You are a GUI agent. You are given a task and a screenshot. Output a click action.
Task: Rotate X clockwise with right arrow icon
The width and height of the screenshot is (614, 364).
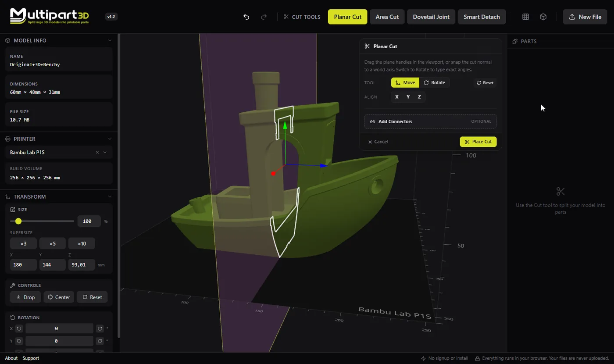[100, 328]
